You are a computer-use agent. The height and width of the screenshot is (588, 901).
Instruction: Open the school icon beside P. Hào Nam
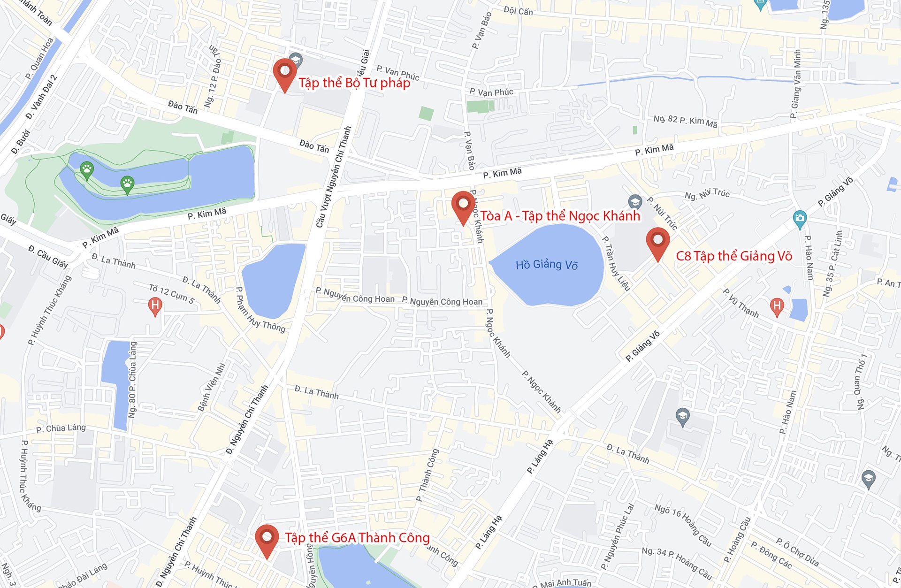(682, 417)
